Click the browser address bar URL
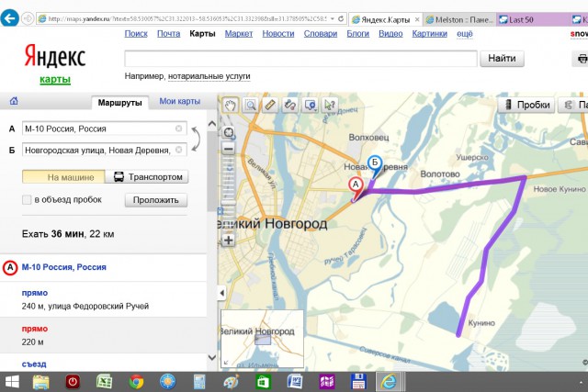This screenshot has width=588, height=392. (187, 18)
